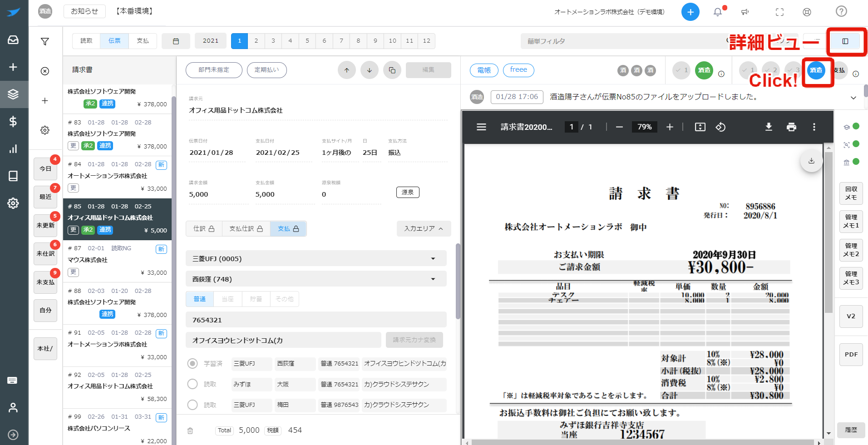Print the PDF invoice
Screen dimensions: 868x445
point(791,127)
